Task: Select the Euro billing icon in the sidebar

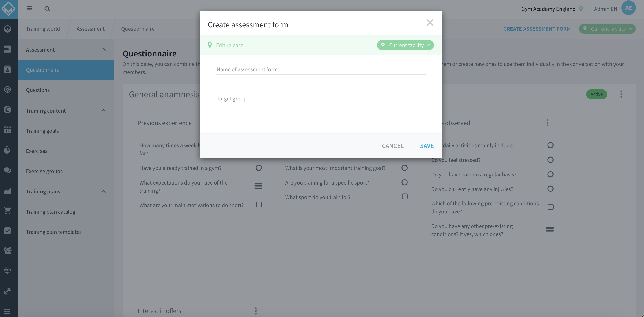Action: (x=7, y=110)
